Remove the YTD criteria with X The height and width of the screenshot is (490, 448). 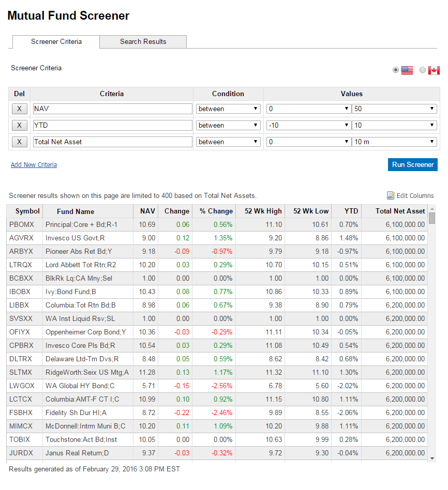click(x=19, y=125)
